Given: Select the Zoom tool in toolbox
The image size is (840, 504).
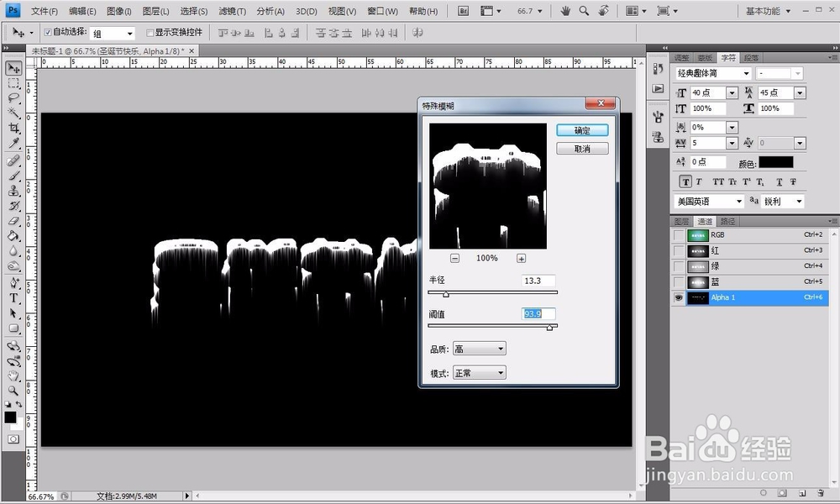Looking at the screenshot, I should click(x=13, y=391).
